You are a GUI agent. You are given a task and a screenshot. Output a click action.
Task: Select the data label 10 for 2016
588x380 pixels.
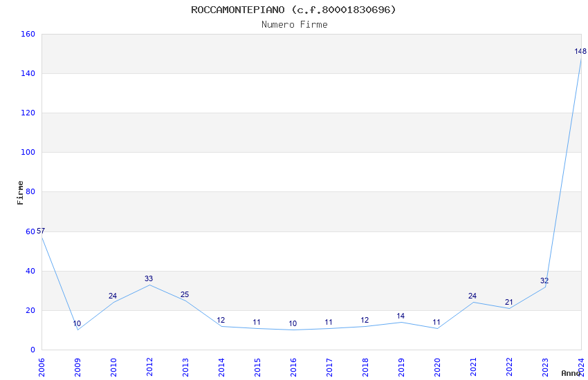[293, 323]
